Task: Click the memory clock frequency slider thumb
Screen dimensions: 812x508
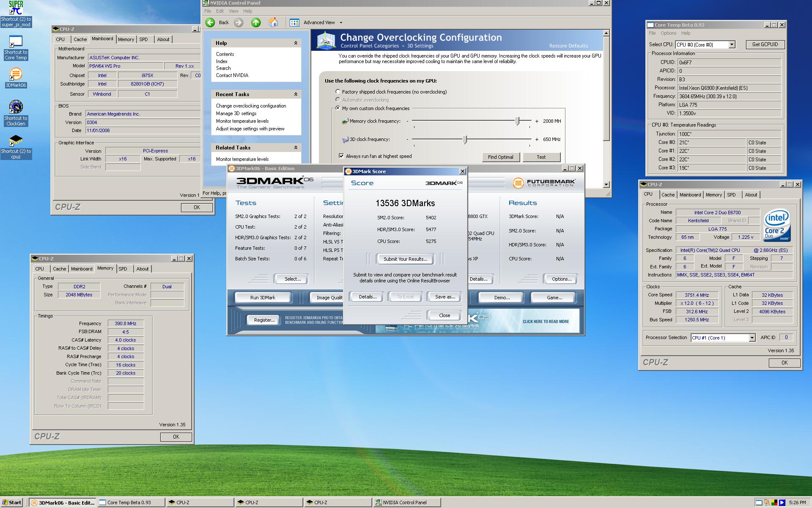Action: pos(517,121)
